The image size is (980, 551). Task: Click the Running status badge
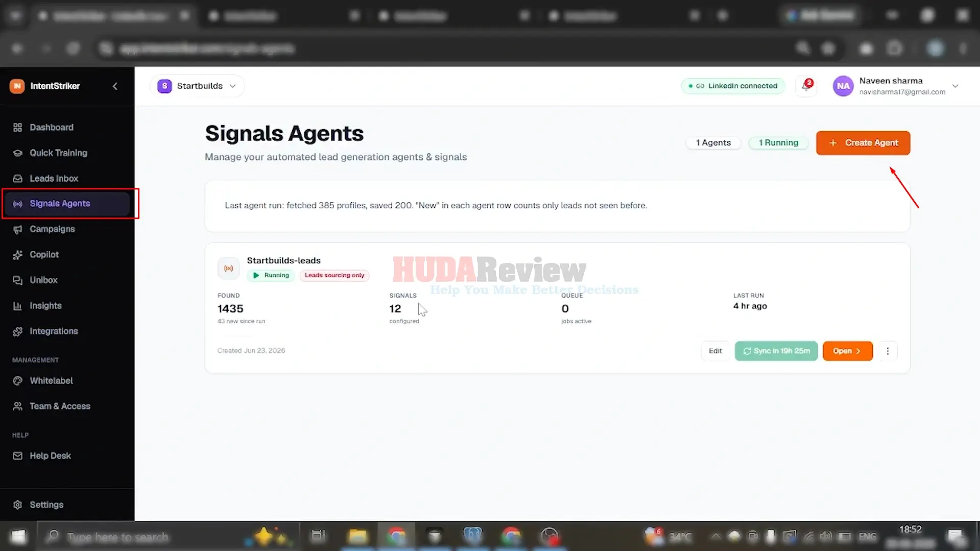coord(271,275)
